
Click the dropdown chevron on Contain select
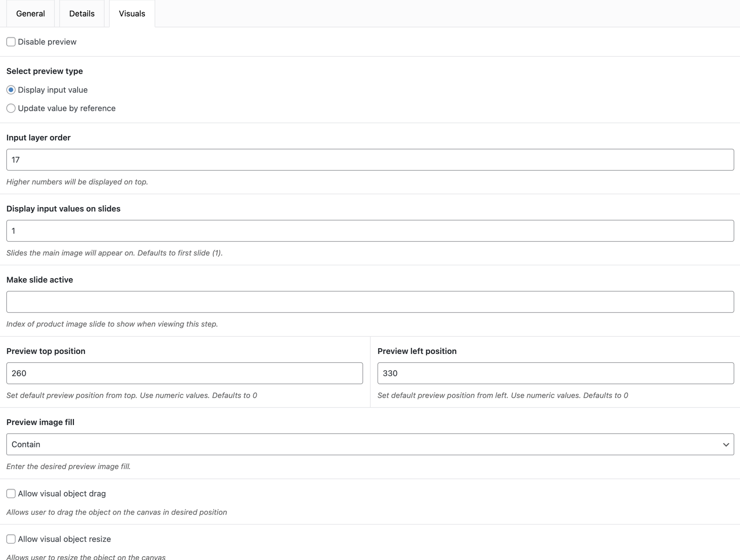click(726, 445)
